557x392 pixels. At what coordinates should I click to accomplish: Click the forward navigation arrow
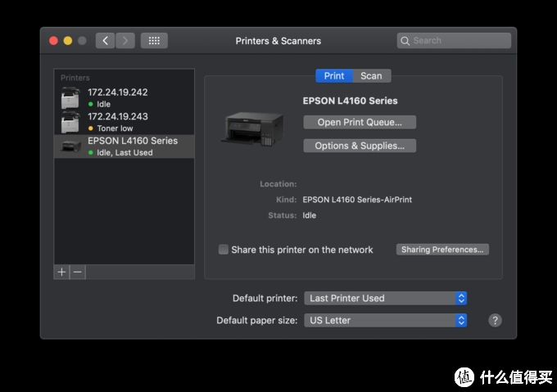coord(125,40)
